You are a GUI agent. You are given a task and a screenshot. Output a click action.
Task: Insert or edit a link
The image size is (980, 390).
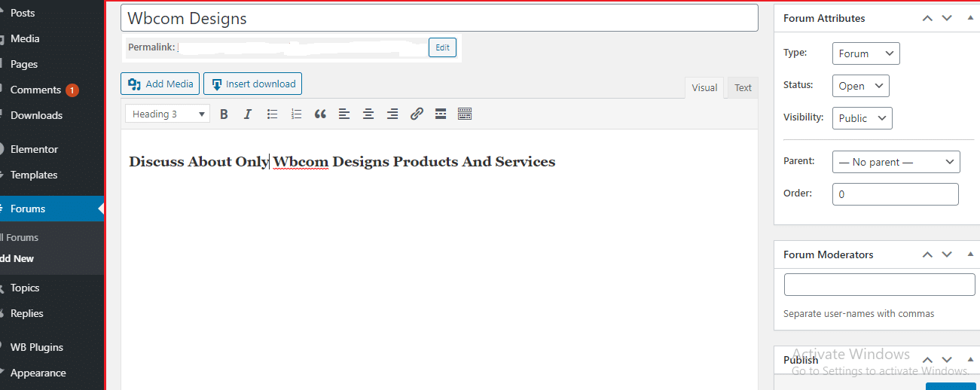tap(417, 114)
